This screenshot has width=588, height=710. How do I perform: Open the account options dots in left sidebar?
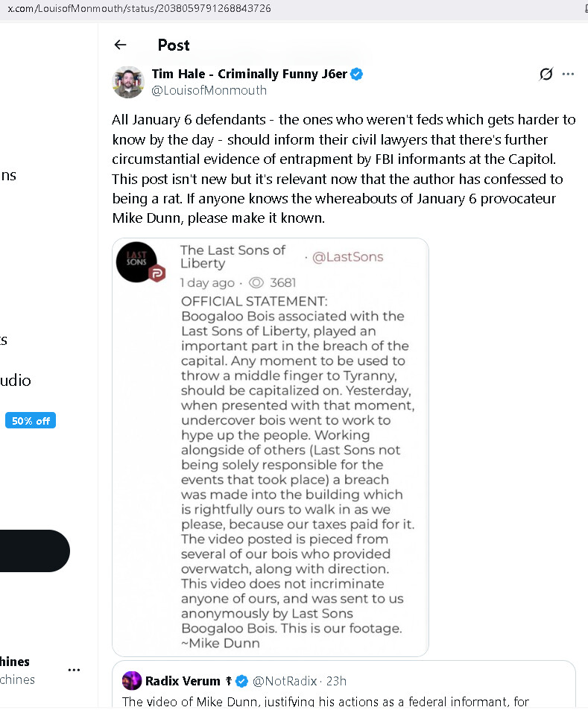[x=74, y=669]
